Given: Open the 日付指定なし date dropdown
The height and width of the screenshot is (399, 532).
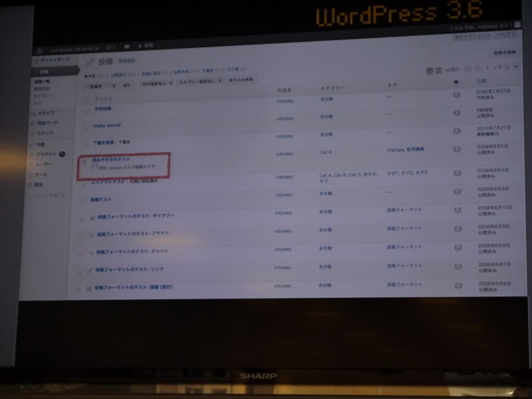Looking at the screenshot, I should pos(156,84).
